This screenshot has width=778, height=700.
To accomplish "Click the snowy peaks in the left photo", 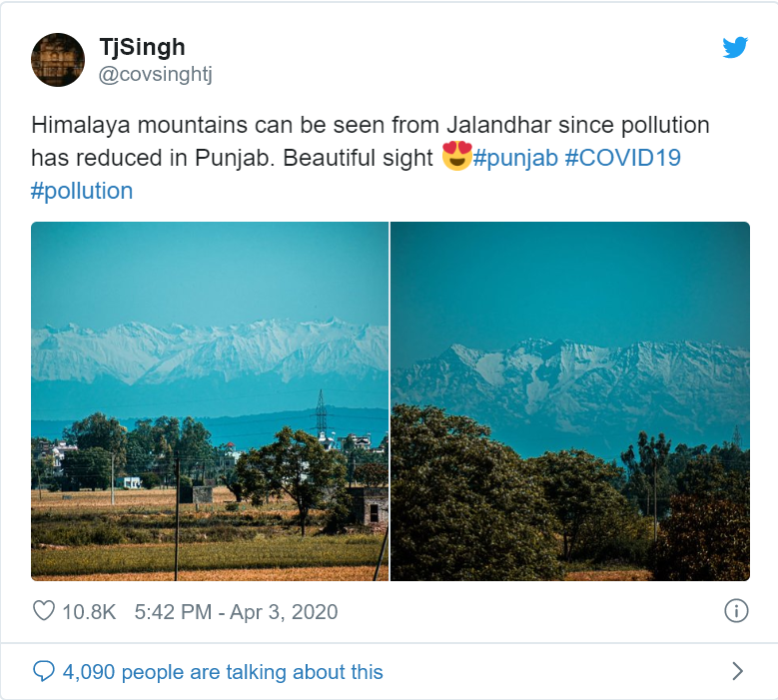I will coord(210,350).
